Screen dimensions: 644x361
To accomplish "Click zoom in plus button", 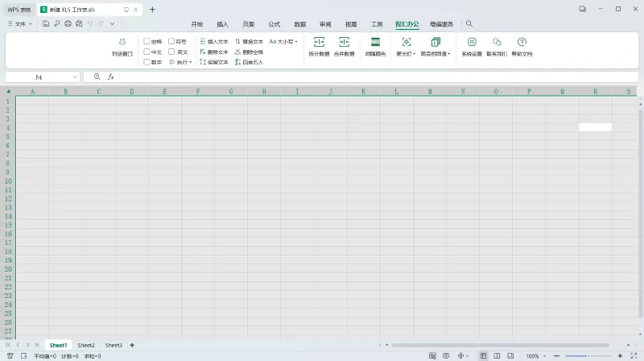I will (x=620, y=355).
